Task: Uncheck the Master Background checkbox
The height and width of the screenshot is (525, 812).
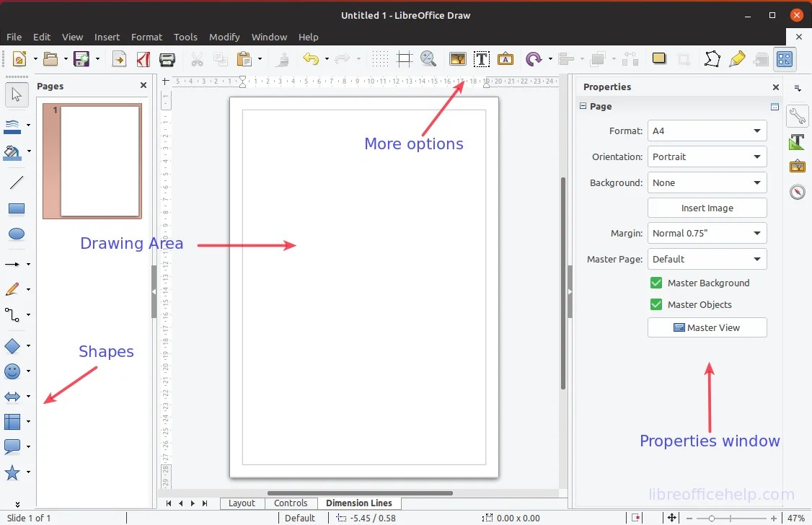Action: click(x=656, y=283)
